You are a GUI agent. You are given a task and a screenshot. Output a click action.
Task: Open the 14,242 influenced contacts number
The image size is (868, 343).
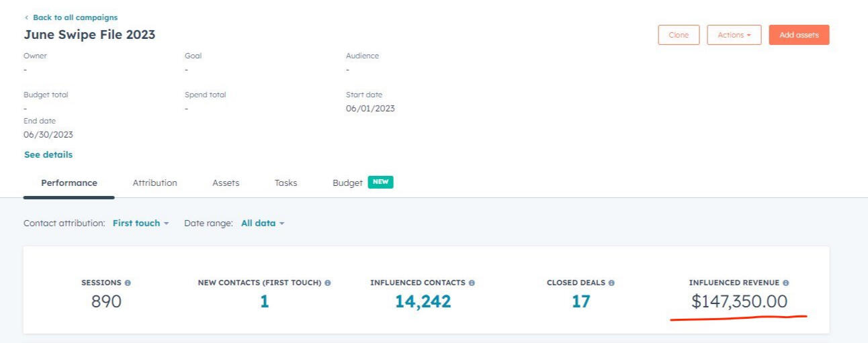point(423,302)
